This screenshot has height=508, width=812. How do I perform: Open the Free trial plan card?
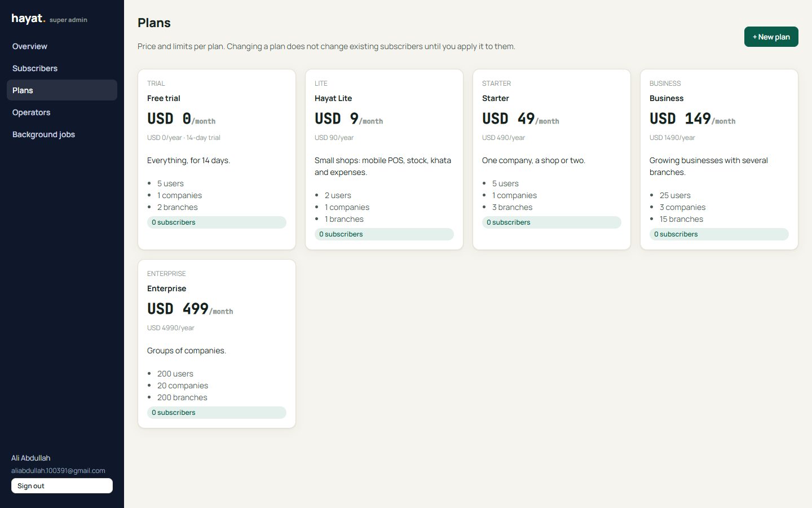tap(217, 159)
